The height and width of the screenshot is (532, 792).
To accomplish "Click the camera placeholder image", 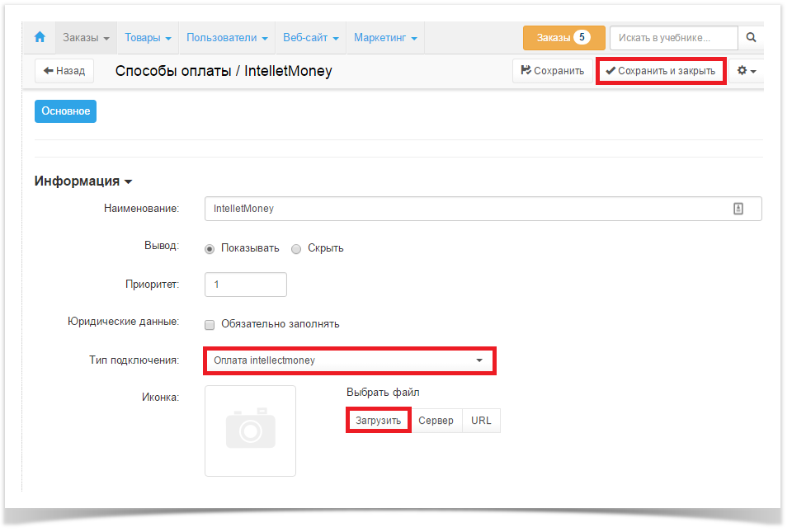I will [250, 431].
